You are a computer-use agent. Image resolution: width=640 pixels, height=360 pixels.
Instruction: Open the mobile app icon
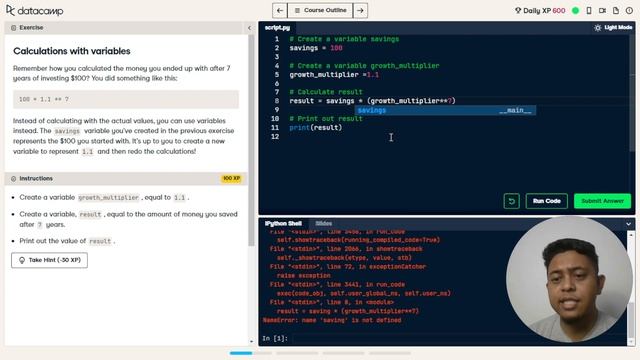(589, 11)
